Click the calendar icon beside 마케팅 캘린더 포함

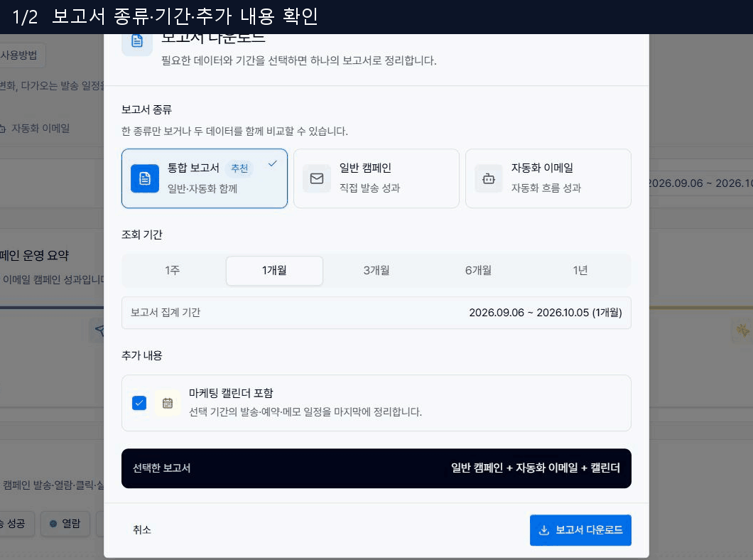click(x=168, y=403)
